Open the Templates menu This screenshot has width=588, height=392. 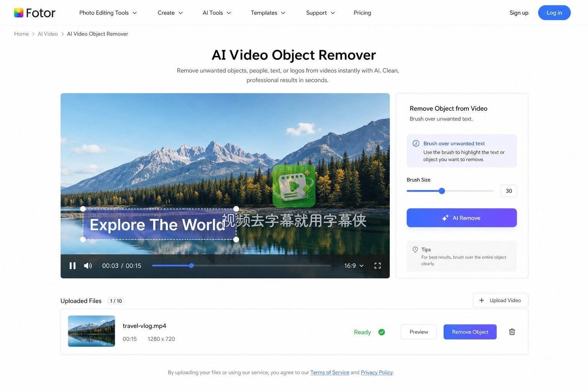click(268, 13)
